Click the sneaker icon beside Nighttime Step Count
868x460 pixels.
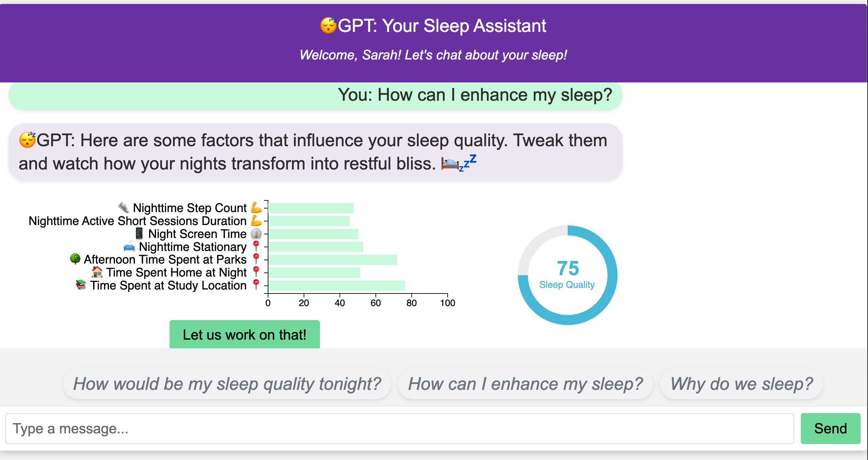[124, 207]
